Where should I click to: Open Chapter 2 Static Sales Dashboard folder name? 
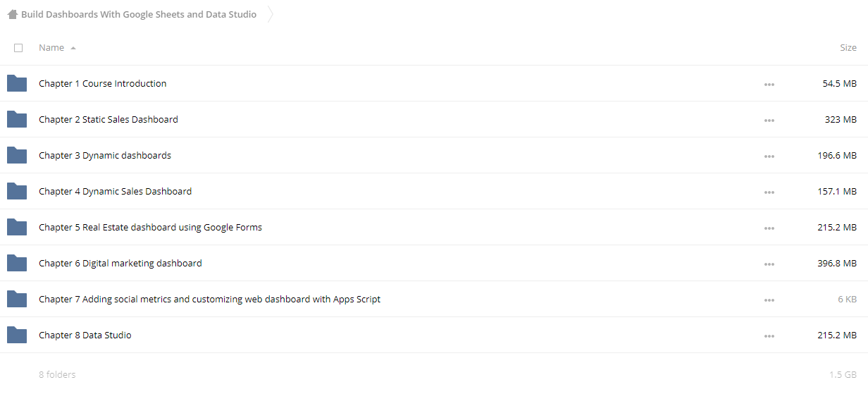(108, 119)
